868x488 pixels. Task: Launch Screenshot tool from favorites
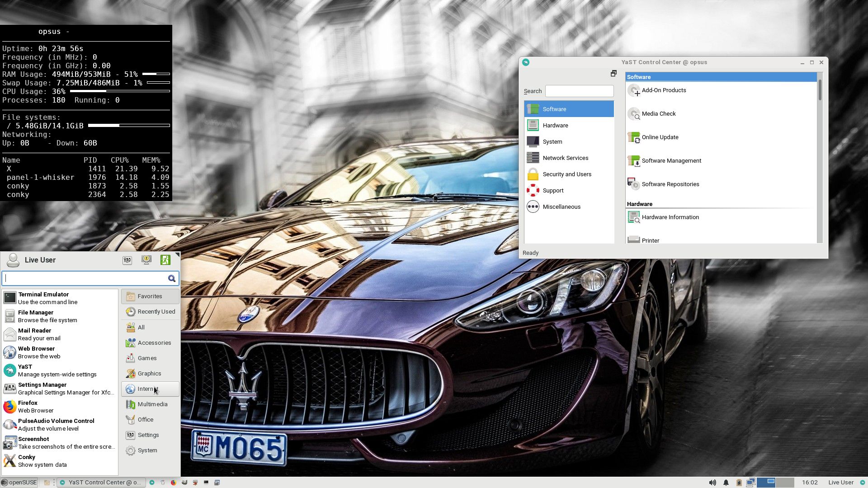coord(60,443)
